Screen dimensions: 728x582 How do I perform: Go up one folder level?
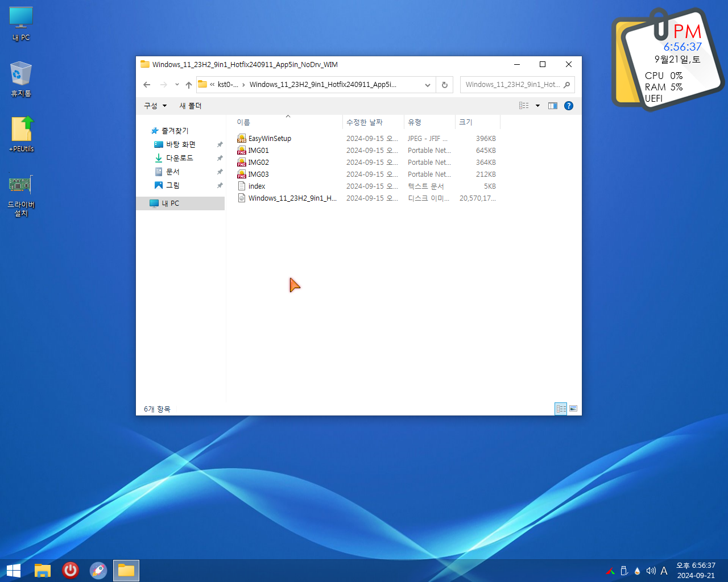coord(189,85)
